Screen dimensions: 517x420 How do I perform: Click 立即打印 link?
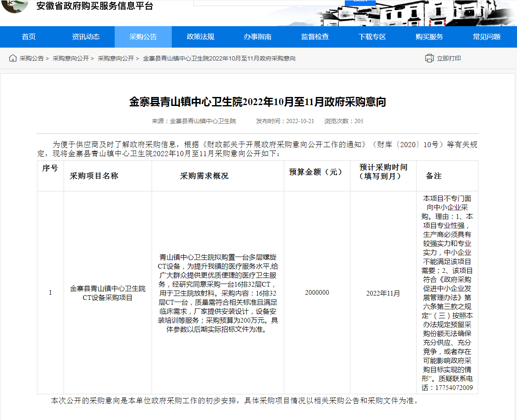pos(449,58)
